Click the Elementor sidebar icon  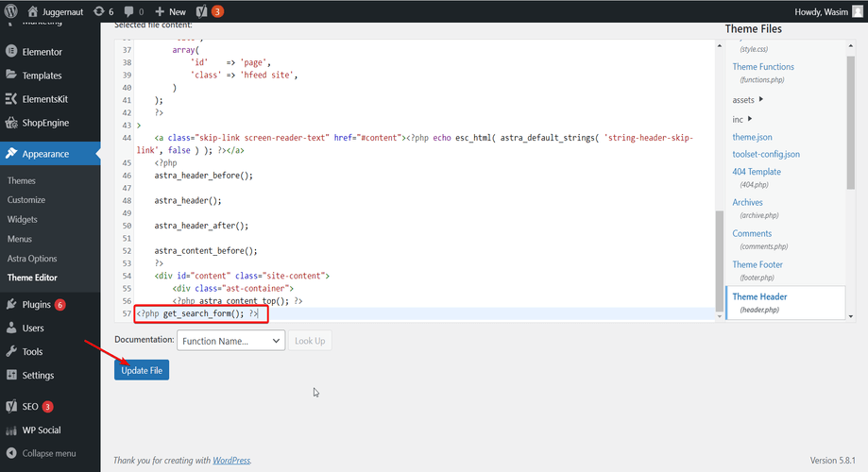(11, 52)
